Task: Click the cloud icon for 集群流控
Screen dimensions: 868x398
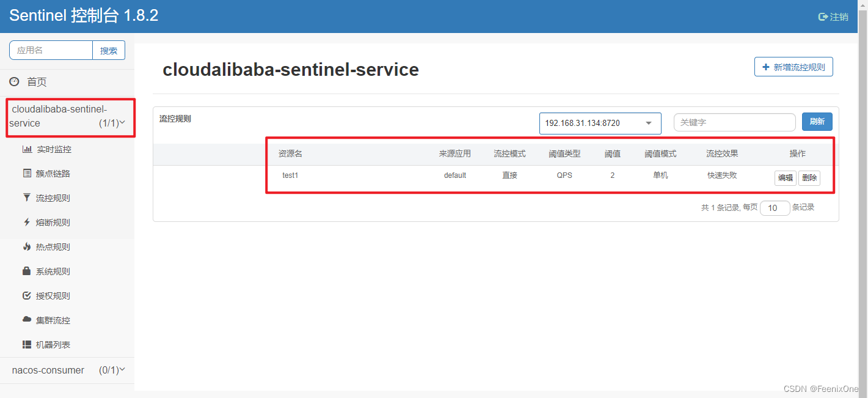Action: [x=27, y=320]
